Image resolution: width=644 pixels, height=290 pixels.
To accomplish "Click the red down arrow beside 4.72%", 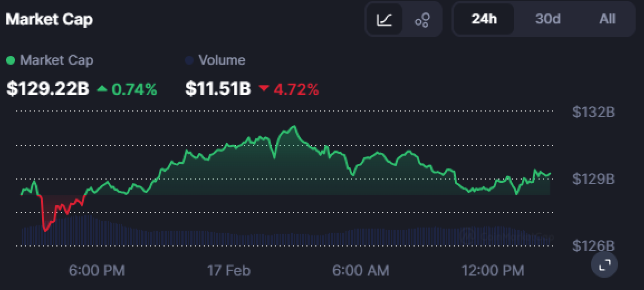I will tap(264, 88).
